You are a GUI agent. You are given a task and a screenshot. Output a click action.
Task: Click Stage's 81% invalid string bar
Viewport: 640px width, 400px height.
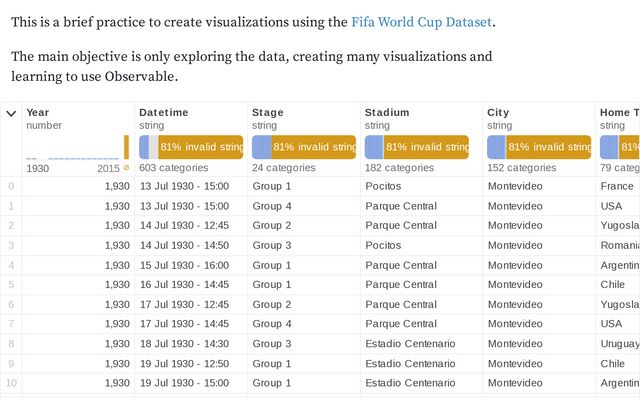(x=313, y=148)
